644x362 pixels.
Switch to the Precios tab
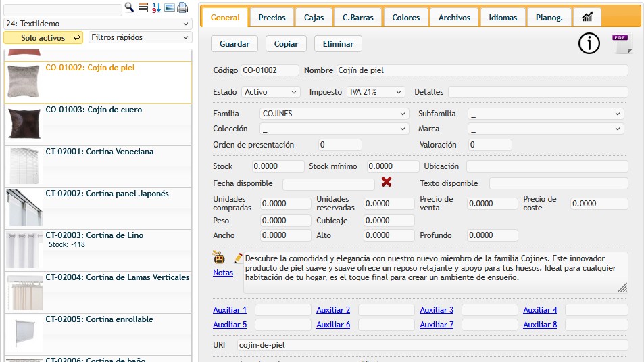pos(272,18)
